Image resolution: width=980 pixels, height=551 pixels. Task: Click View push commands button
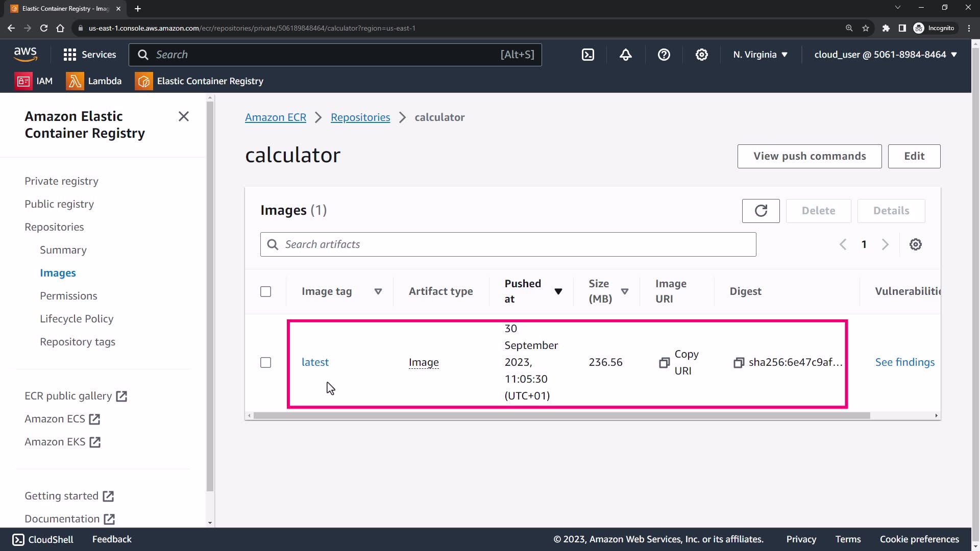pos(809,156)
